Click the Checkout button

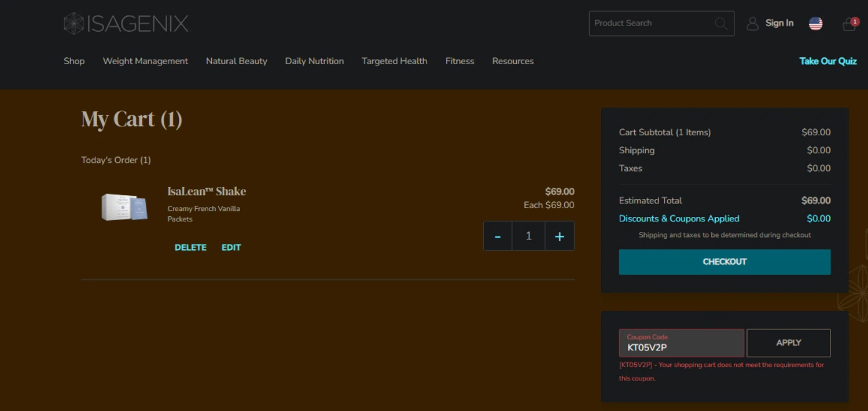724,262
